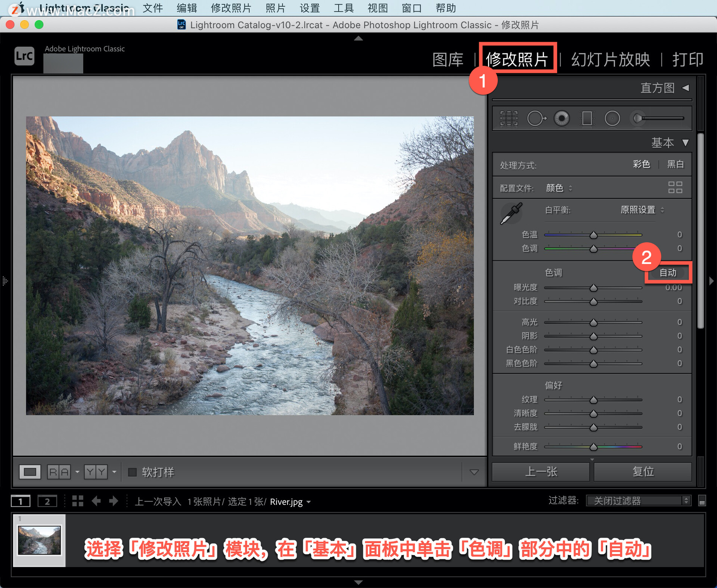
Task: Click the 色温 temperature slider handle
Action: pyautogui.click(x=593, y=235)
